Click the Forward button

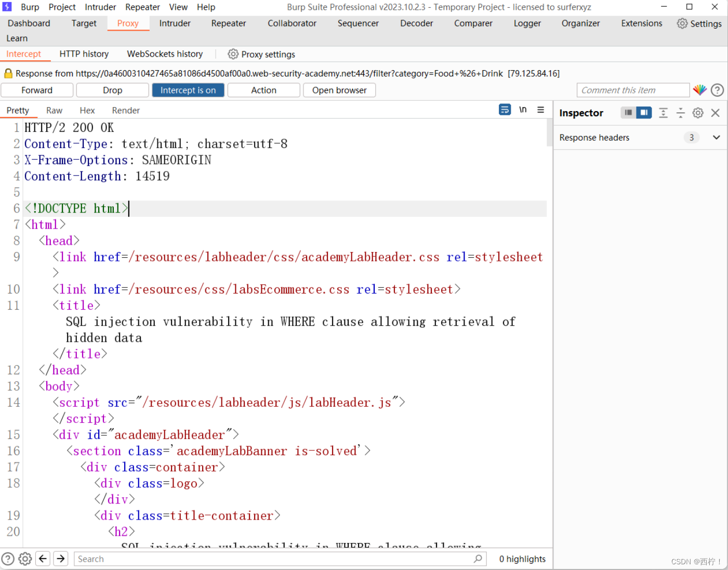pyautogui.click(x=37, y=90)
